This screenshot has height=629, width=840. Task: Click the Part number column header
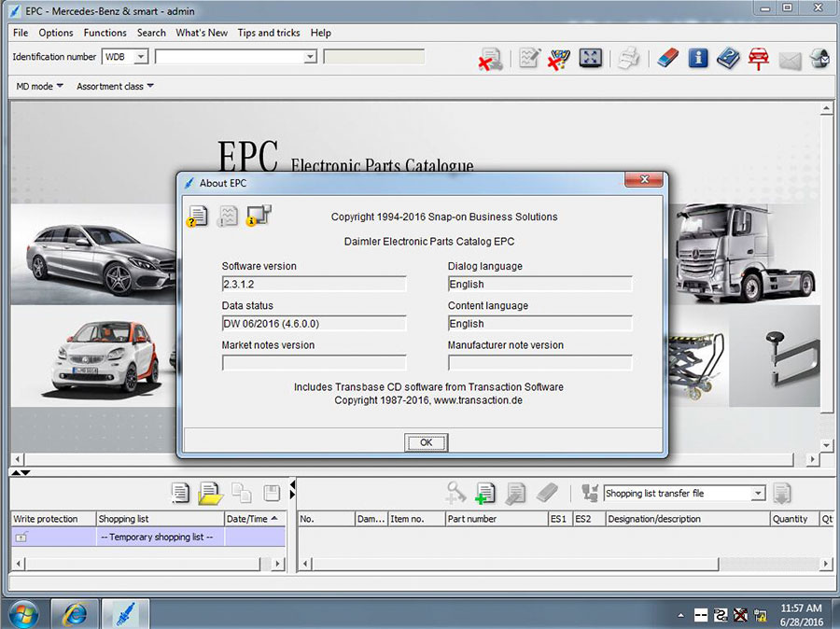tap(497, 519)
